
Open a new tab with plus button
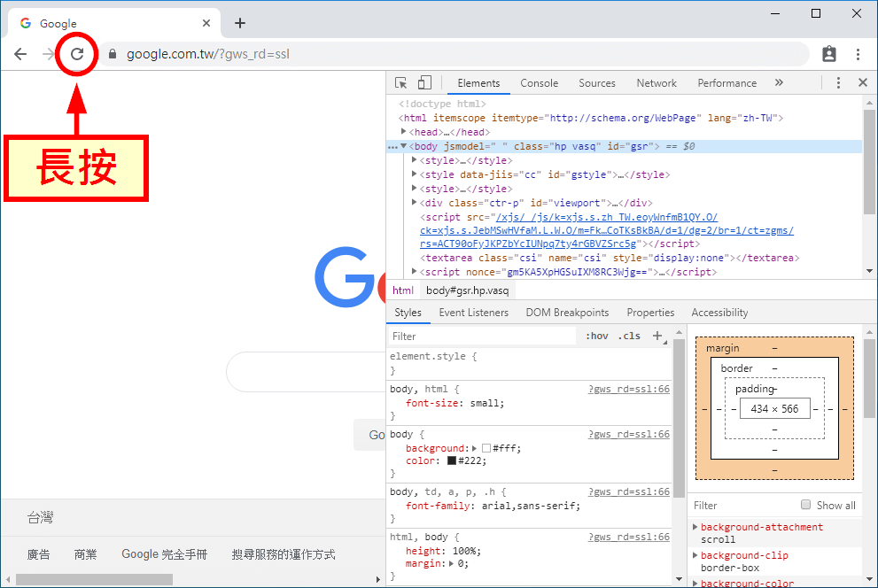click(x=240, y=23)
